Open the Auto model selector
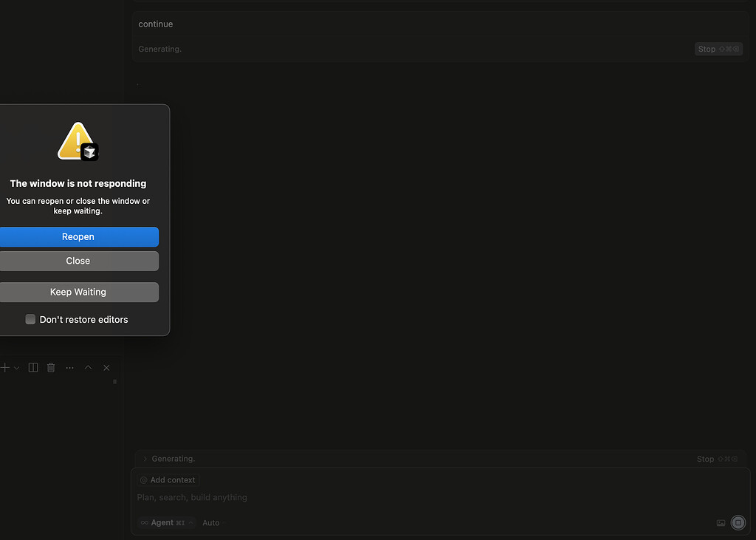Screen dimensions: 756x540 coord(210,522)
